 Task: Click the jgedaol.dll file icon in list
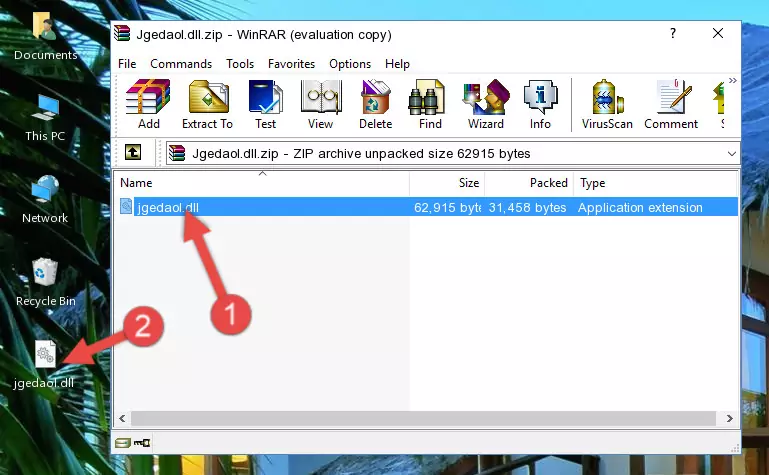(126, 206)
